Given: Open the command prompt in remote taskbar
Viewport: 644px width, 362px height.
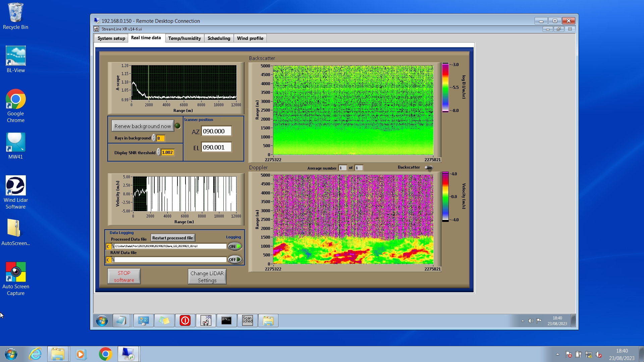Looking at the screenshot, I should point(226,321).
